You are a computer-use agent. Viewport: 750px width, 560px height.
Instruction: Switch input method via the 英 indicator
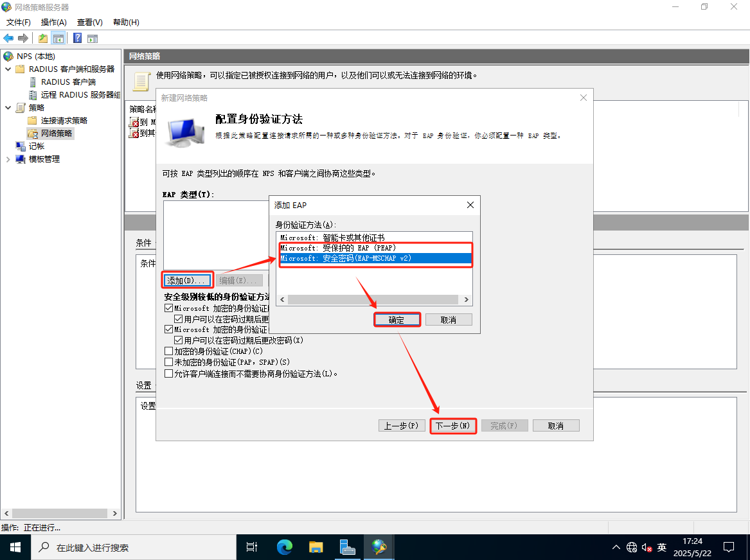click(x=662, y=548)
